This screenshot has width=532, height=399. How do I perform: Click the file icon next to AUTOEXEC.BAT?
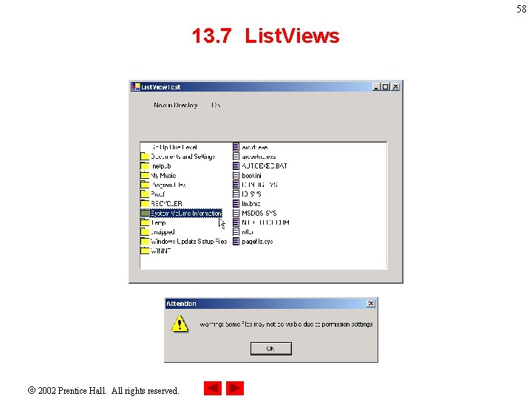pos(236,166)
